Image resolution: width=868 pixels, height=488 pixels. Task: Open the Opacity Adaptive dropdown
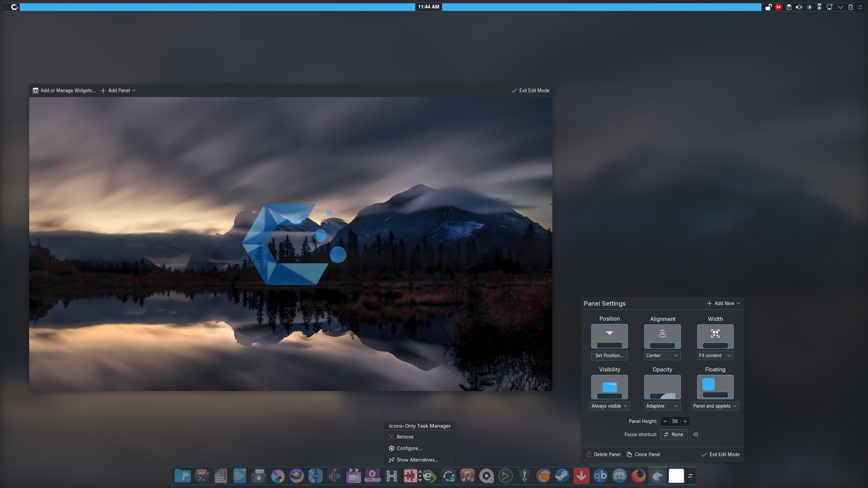tap(662, 406)
